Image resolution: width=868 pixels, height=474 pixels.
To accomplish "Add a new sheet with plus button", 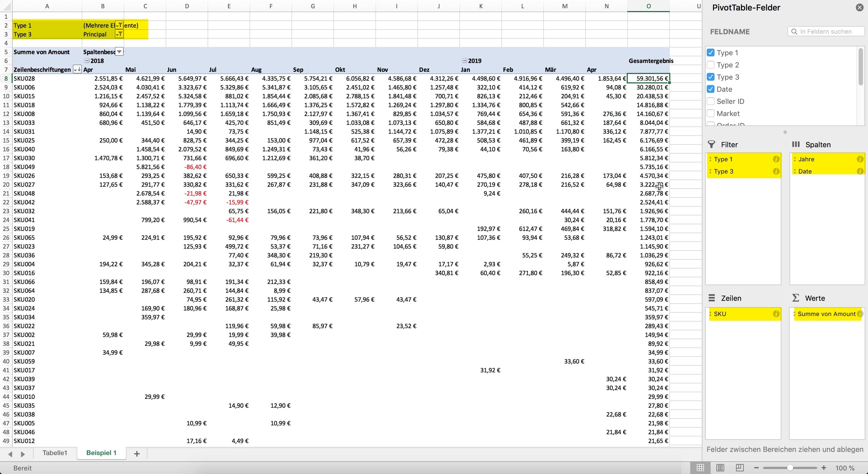I will pyautogui.click(x=137, y=454).
